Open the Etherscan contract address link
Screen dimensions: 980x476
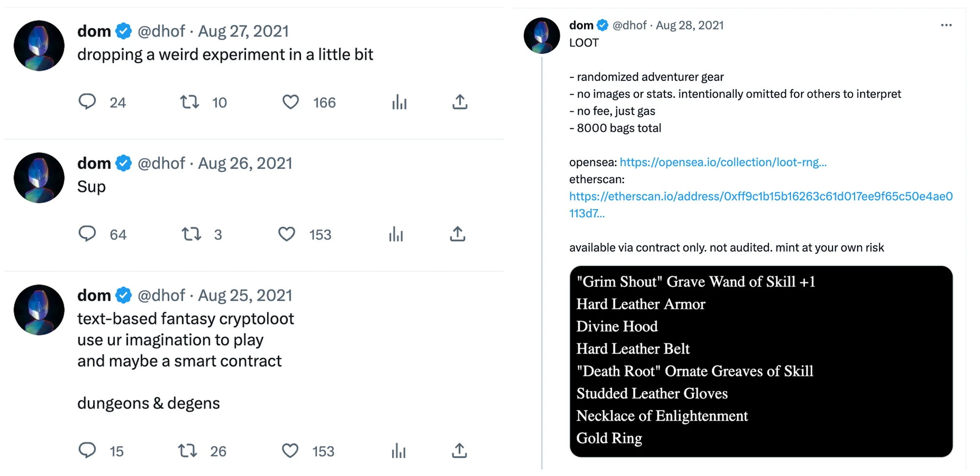click(760, 196)
